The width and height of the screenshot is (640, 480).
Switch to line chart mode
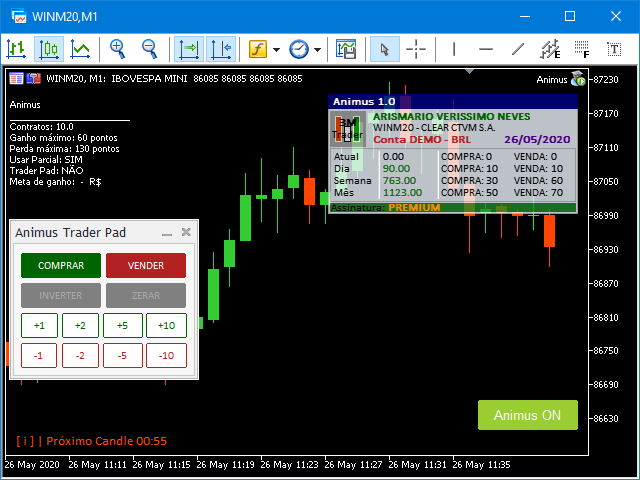[80, 49]
